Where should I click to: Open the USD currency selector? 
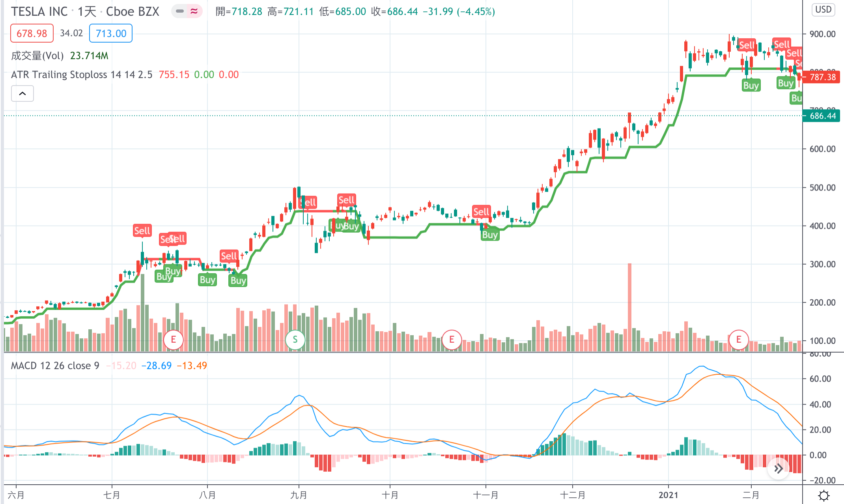pyautogui.click(x=823, y=9)
